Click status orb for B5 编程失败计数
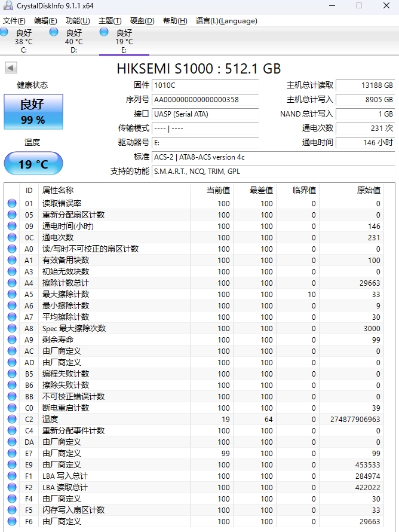This screenshot has width=399, height=532. pyautogui.click(x=12, y=374)
